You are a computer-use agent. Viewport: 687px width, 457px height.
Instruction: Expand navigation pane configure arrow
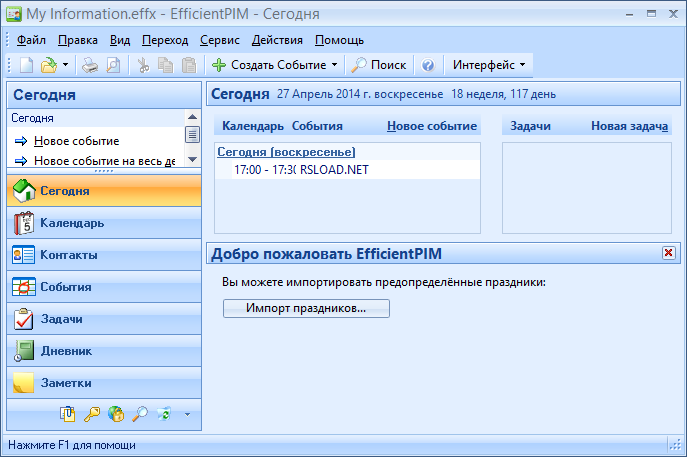click(187, 414)
